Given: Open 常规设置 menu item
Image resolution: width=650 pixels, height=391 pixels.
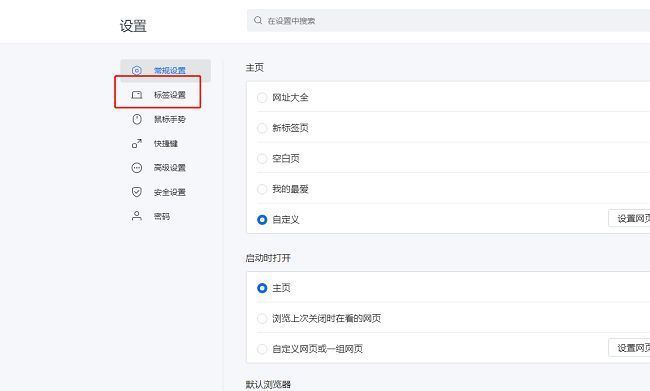Looking at the screenshot, I should click(165, 70).
